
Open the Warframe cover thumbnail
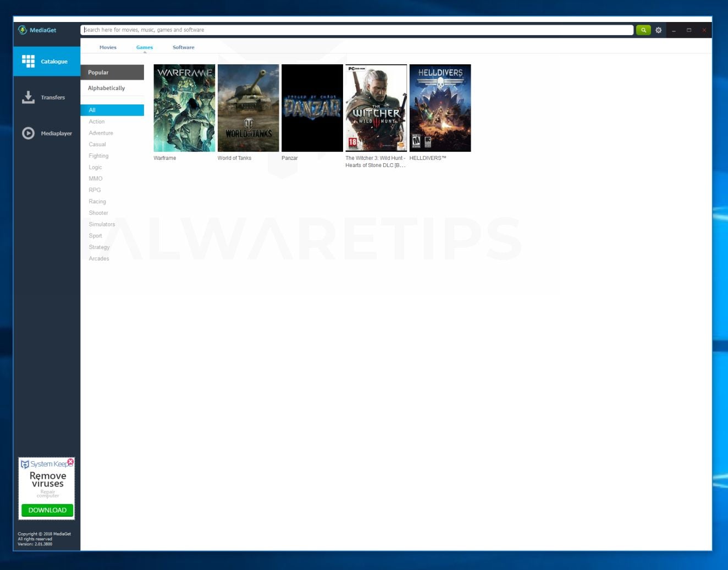[x=184, y=108]
